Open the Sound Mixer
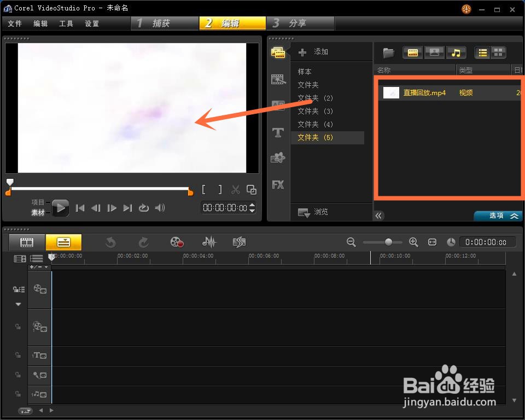525x420 pixels. pyautogui.click(x=209, y=242)
